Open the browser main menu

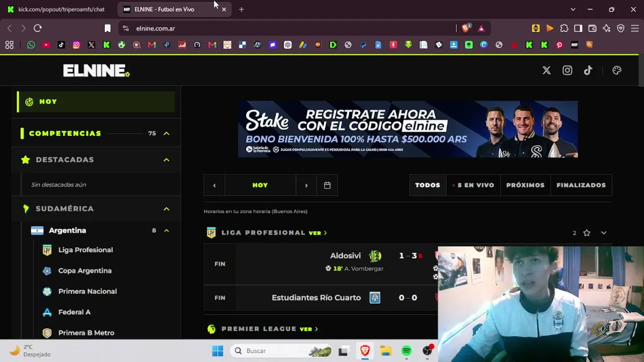pyautogui.click(x=634, y=28)
